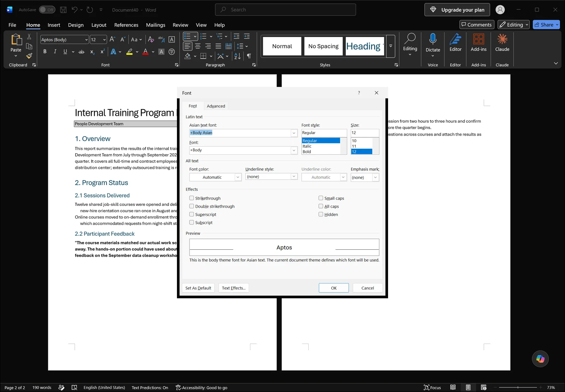Image resolution: width=565 pixels, height=392 pixels.
Task: Tick the Superscript checkbox in dialog
Action: [191, 214]
